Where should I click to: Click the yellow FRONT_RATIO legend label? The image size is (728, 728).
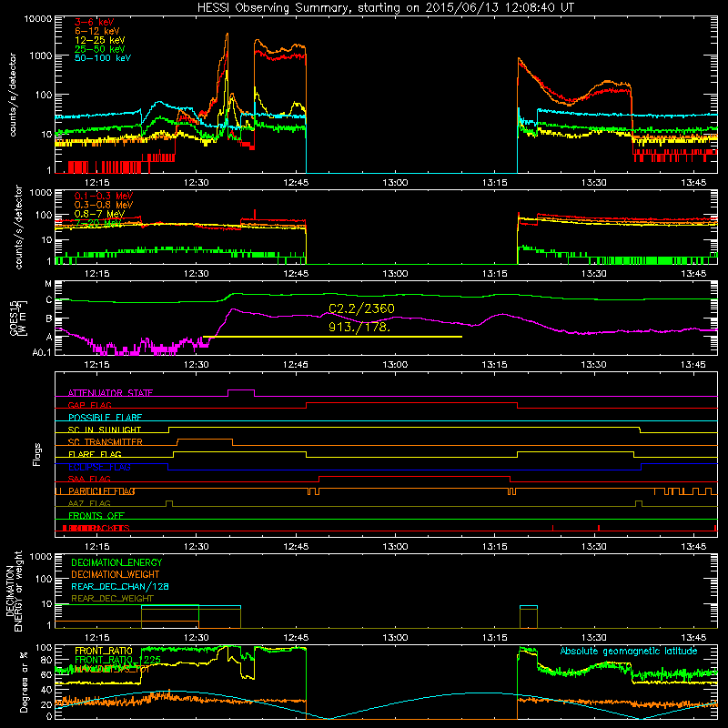coord(104,651)
